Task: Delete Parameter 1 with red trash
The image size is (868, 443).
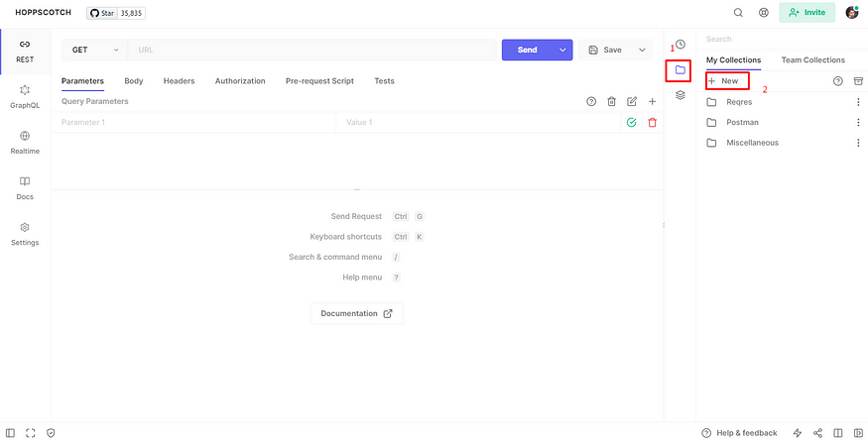Action: pos(652,122)
